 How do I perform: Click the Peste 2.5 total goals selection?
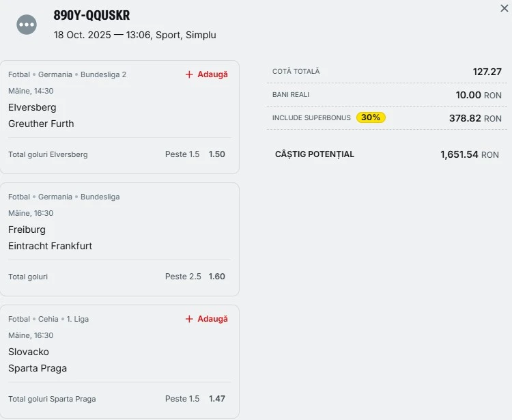(x=183, y=277)
